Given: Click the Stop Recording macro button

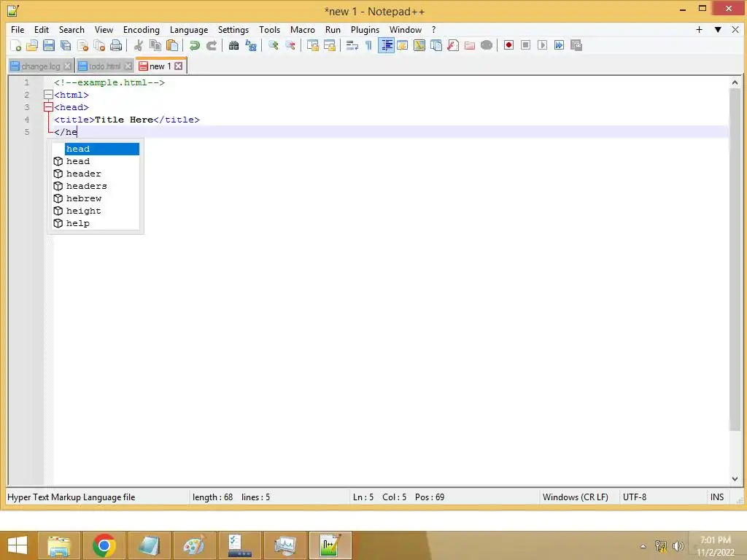Looking at the screenshot, I should point(525,45).
